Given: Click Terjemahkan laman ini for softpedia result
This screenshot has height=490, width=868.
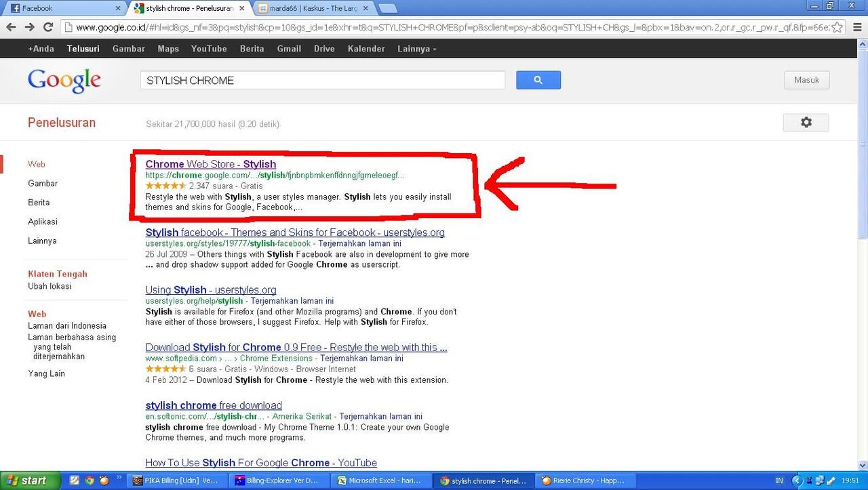Looking at the screenshot, I should pyautogui.click(x=362, y=359).
